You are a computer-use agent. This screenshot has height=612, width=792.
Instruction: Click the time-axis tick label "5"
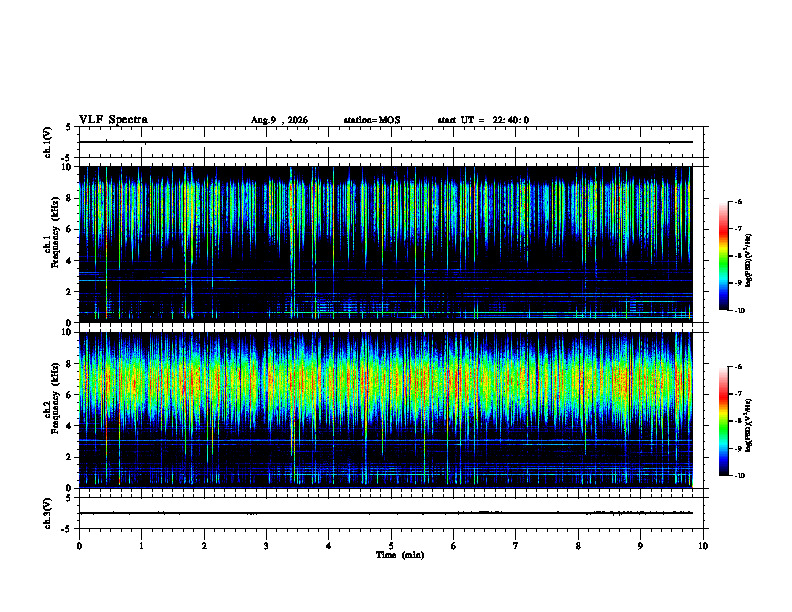point(391,546)
